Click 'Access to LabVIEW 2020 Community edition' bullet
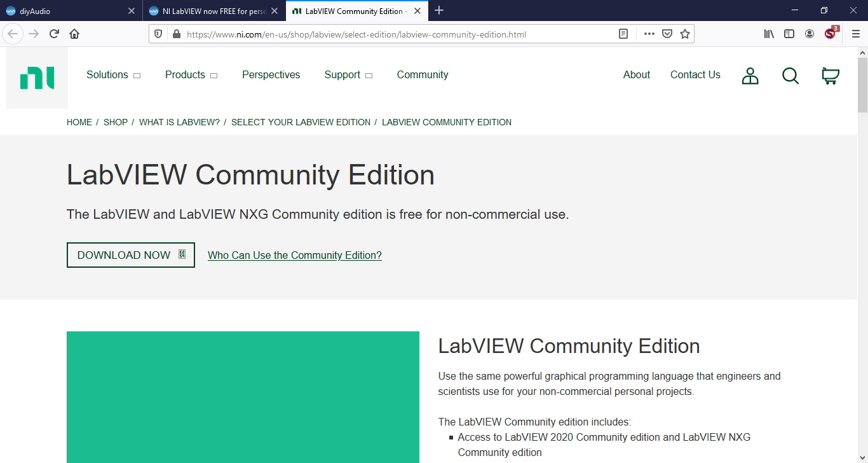Image resolution: width=868 pixels, height=463 pixels. pos(604,445)
